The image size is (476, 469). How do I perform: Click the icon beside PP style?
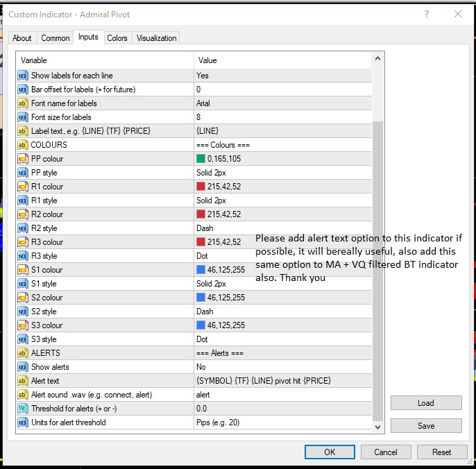[23, 173]
